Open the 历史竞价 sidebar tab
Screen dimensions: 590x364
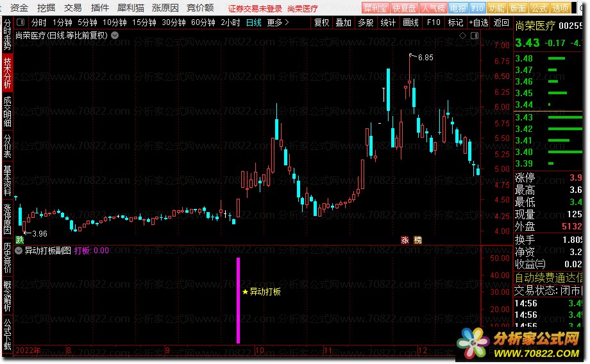point(8,258)
